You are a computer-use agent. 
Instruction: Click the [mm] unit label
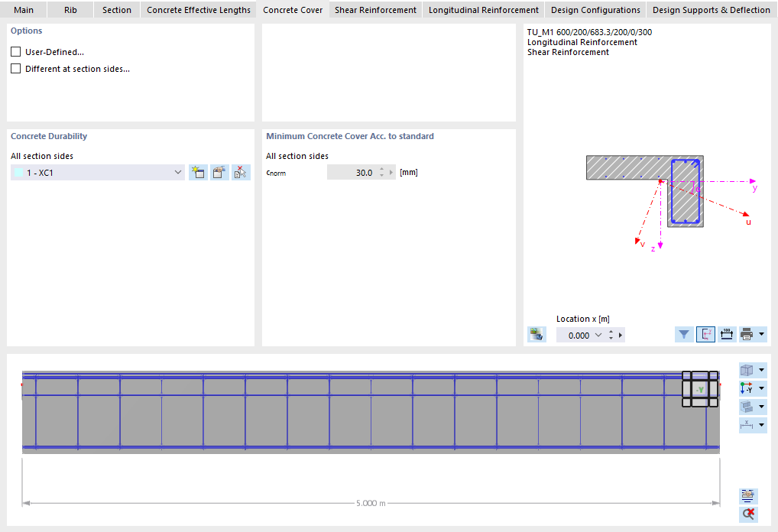tap(409, 173)
